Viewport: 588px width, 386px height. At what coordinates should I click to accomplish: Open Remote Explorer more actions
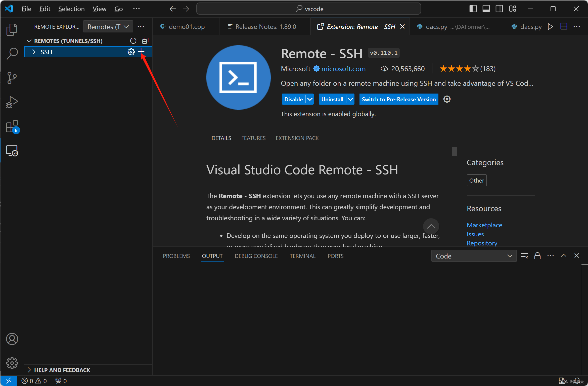[x=141, y=27]
